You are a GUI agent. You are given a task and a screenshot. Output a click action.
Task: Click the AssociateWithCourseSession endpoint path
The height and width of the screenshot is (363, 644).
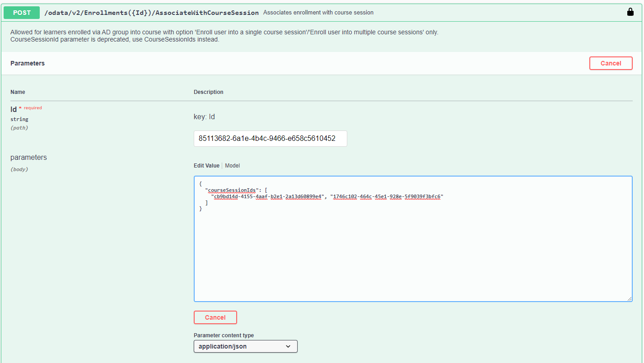[151, 13]
